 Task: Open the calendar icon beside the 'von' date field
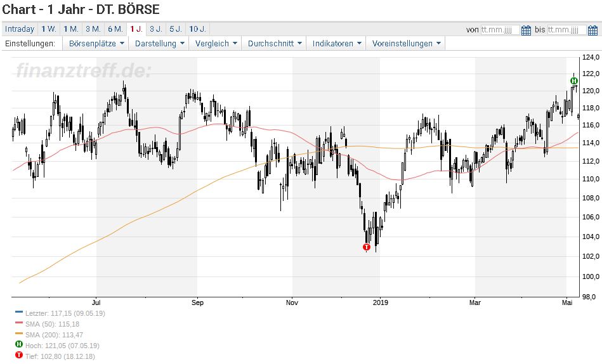(x=526, y=30)
